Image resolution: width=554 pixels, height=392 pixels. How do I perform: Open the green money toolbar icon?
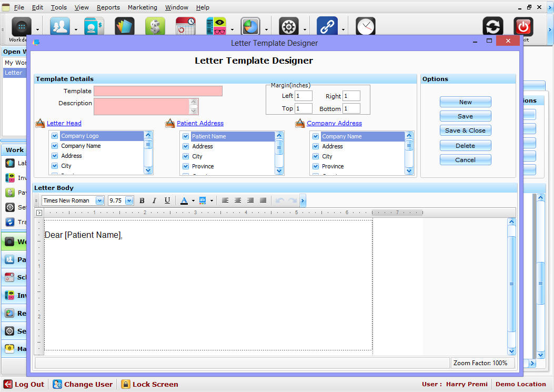[155, 26]
